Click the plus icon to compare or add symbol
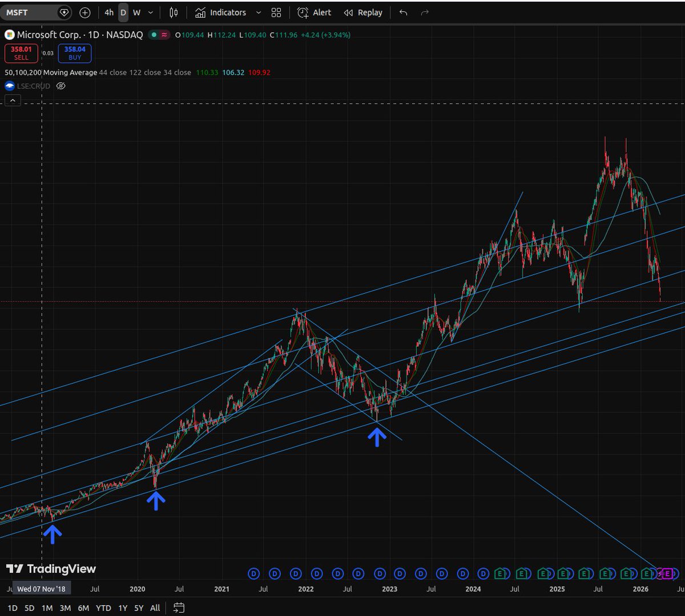Image resolution: width=685 pixels, height=616 pixels. [x=85, y=13]
